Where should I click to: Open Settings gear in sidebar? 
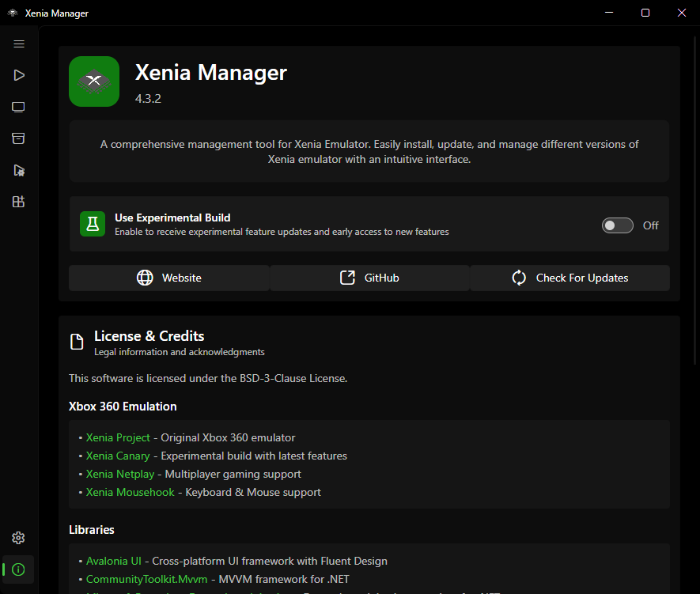point(18,538)
